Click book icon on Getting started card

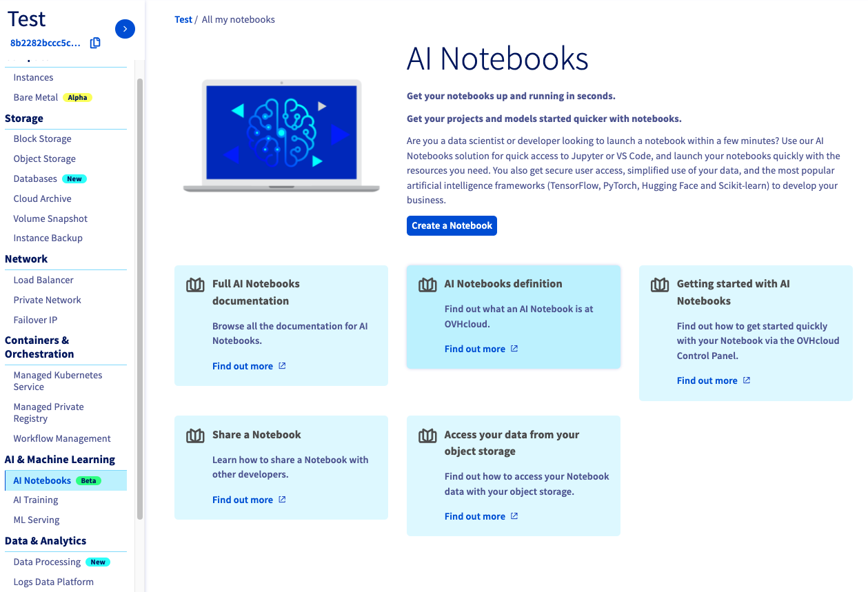660,285
